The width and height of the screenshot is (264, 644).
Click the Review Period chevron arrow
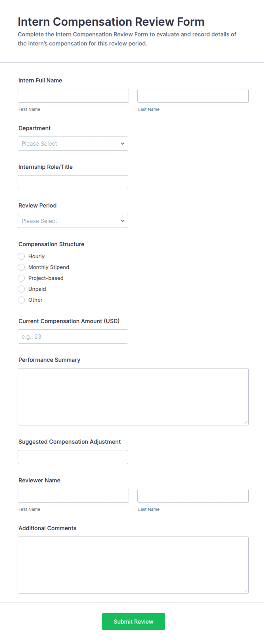123,221
